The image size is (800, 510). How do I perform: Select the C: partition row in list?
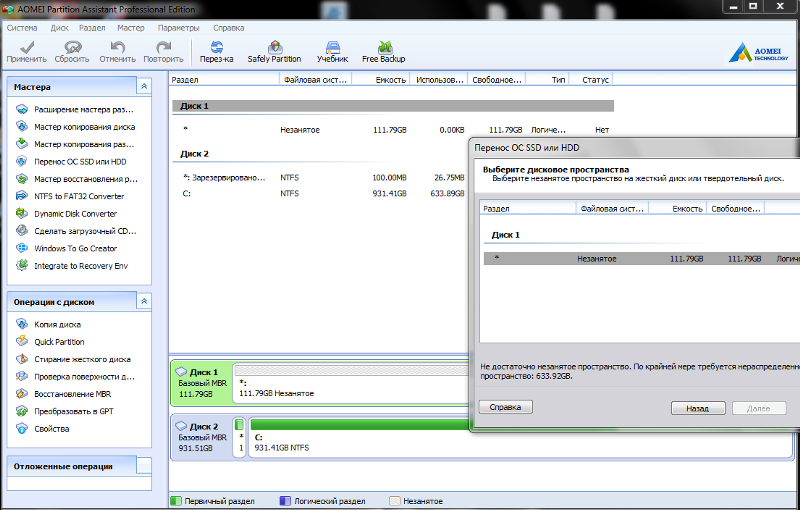point(320,193)
